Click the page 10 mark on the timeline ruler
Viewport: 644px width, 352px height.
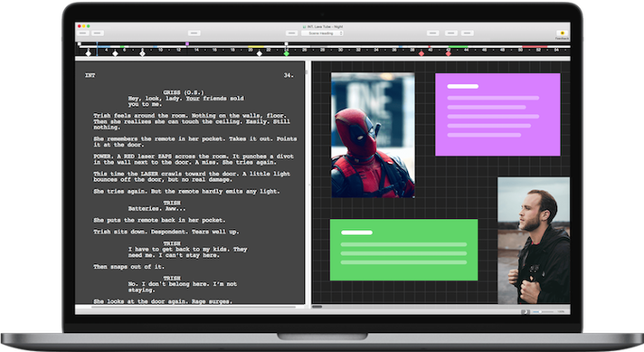point(161,50)
